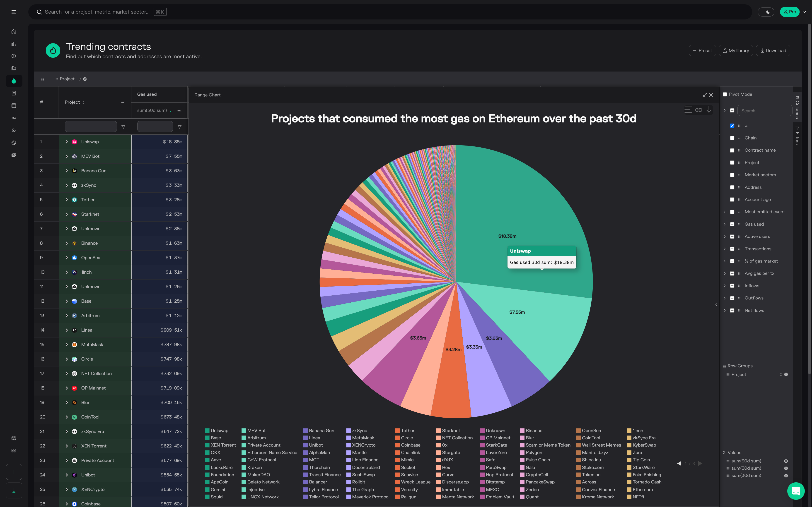Viewport: 812px width, 507px height.
Task: Click the chart download arrow icon
Action: click(709, 110)
